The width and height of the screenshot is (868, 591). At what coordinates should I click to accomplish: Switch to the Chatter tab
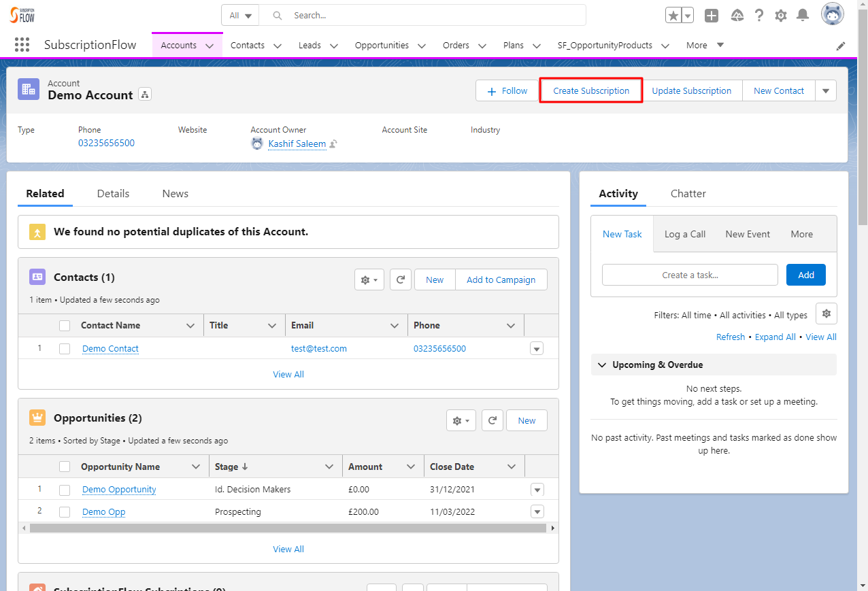(688, 193)
